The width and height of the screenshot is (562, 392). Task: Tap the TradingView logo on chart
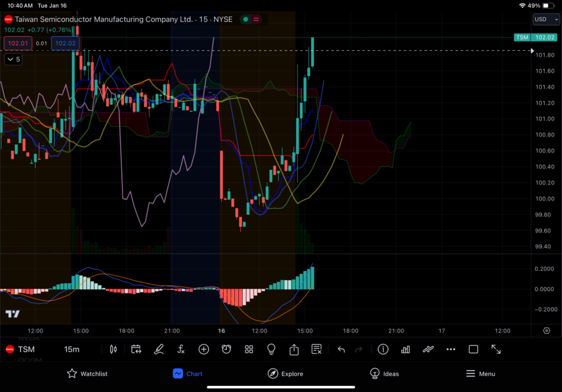pos(13,314)
